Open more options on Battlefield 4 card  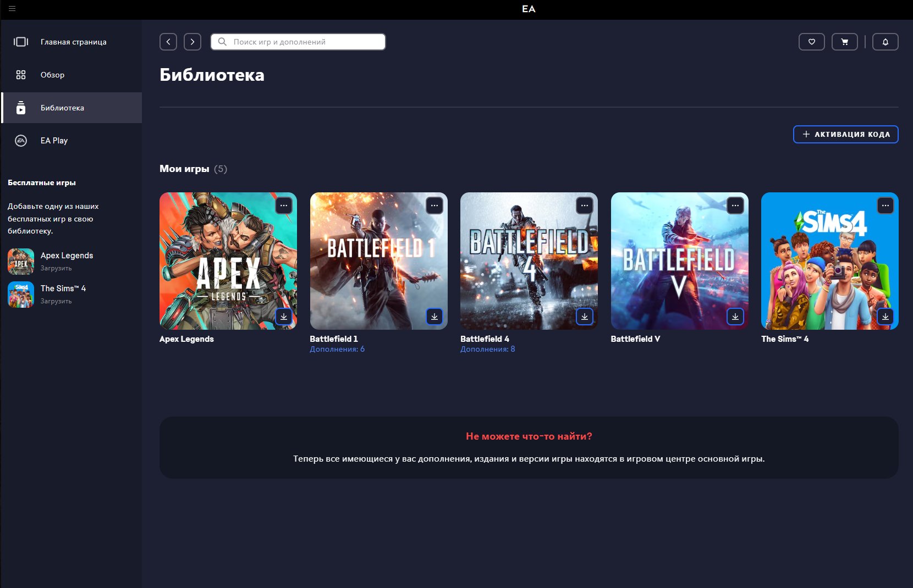(x=585, y=206)
